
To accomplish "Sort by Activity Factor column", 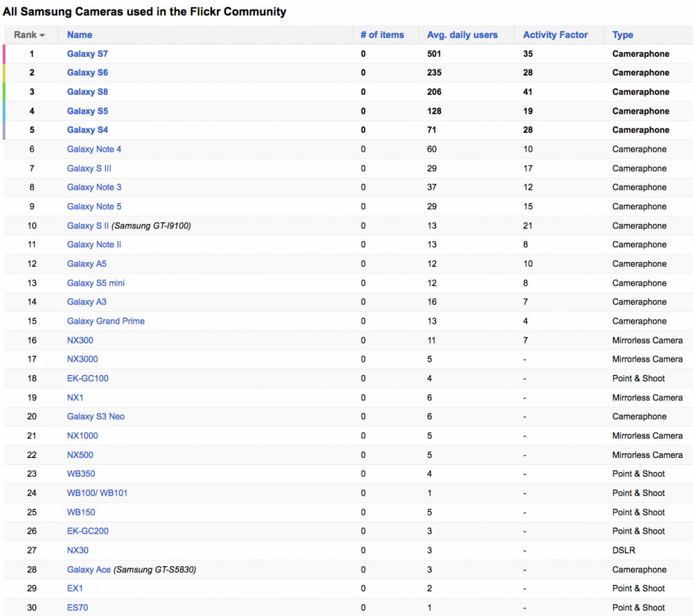I will tap(556, 35).
